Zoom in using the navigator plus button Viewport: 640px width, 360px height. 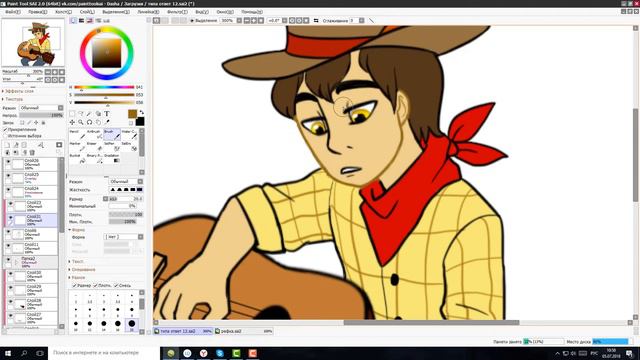(55, 72)
